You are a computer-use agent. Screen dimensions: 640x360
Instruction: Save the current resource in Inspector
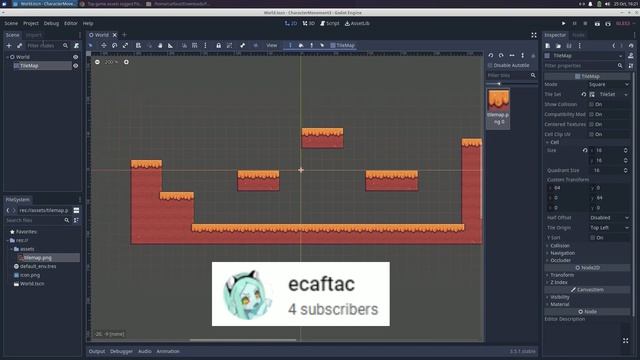tap(569, 46)
